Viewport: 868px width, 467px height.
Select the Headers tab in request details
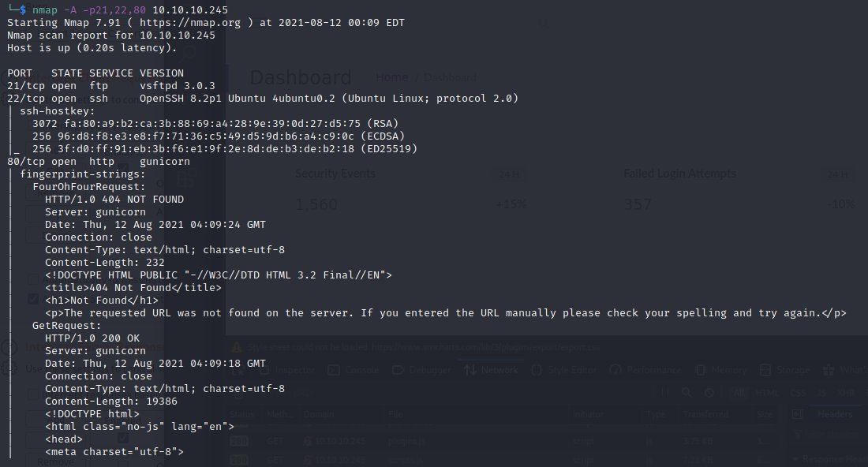(834, 414)
